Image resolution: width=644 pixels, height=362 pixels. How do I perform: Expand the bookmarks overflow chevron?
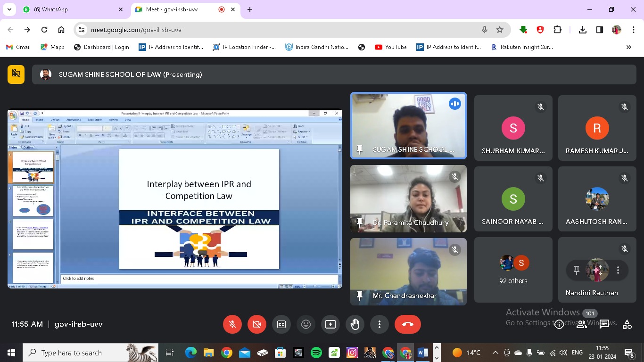pos(628,47)
